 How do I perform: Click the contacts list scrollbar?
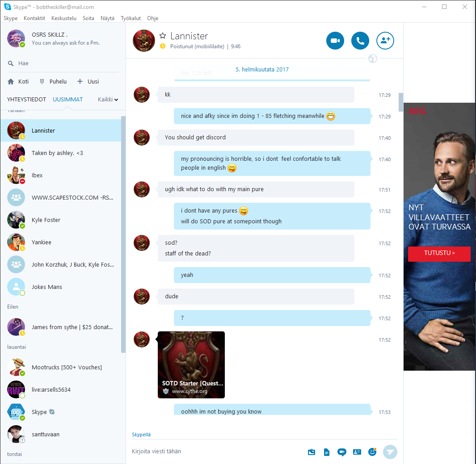click(x=123, y=234)
